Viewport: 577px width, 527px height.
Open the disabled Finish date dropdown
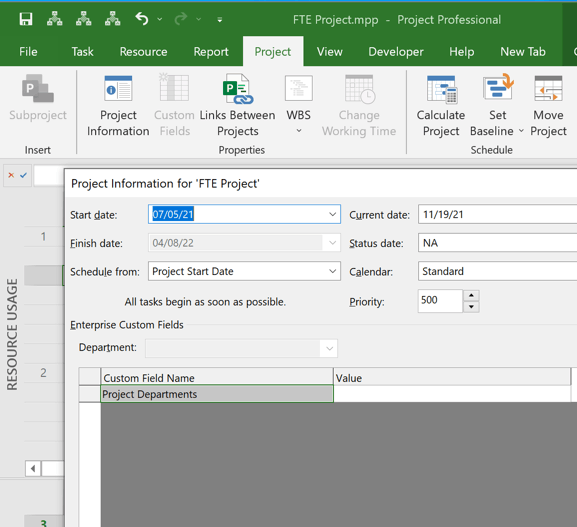click(x=332, y=243)
